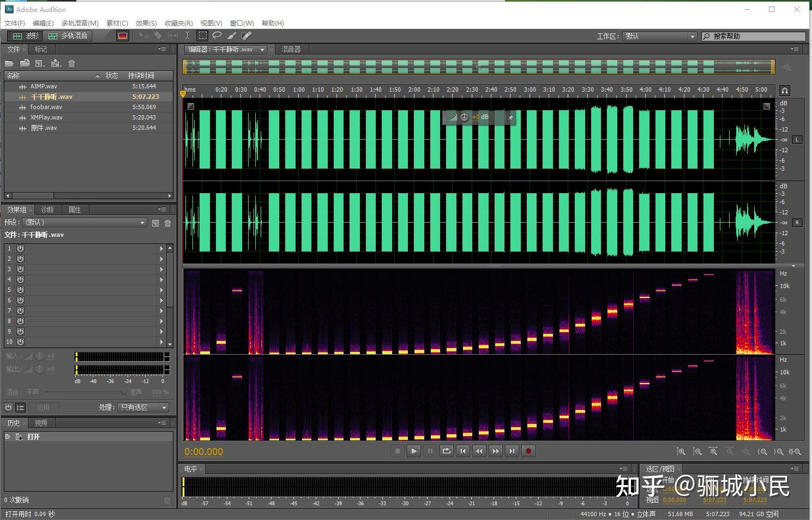Activate the Marquee Selection tool
Viewport: 812px width, 520px height.
(x=202, y=35)
